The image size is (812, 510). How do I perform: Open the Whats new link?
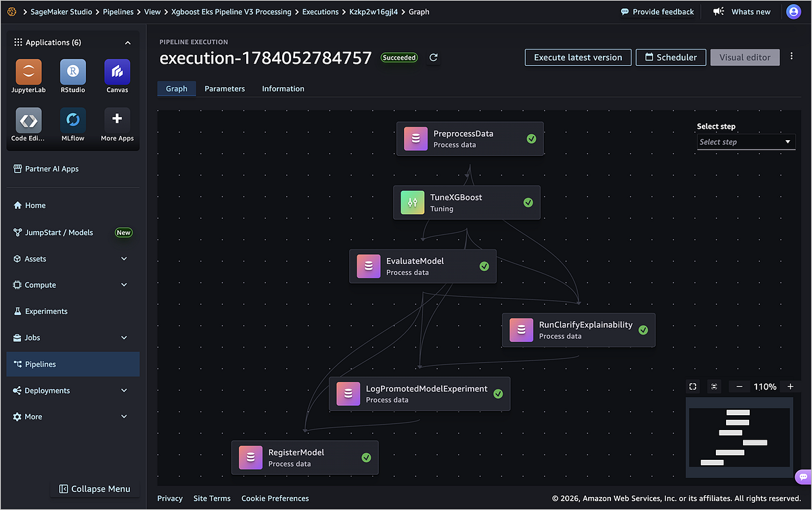[x=742, y=12]
